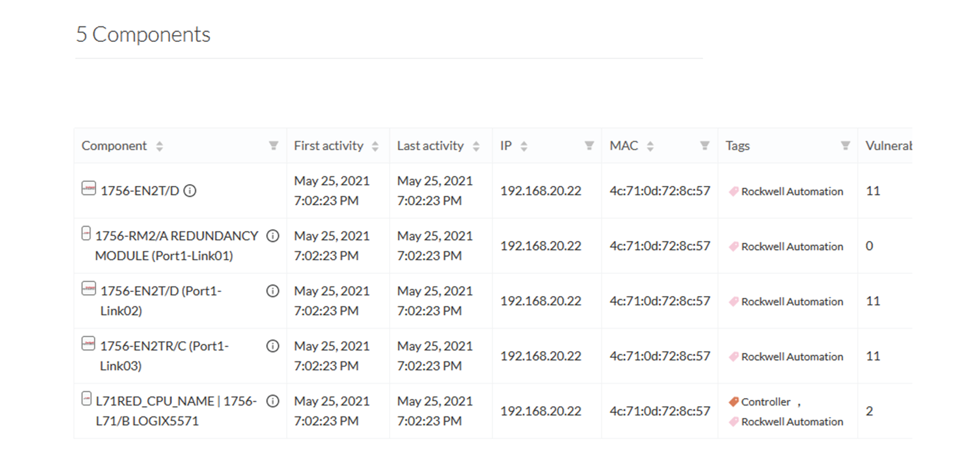Click info icon for 1756-RM2/A REDUNDANCY MODULE
The width and height of the screenshot is (980, 456).
click(273, 236)
